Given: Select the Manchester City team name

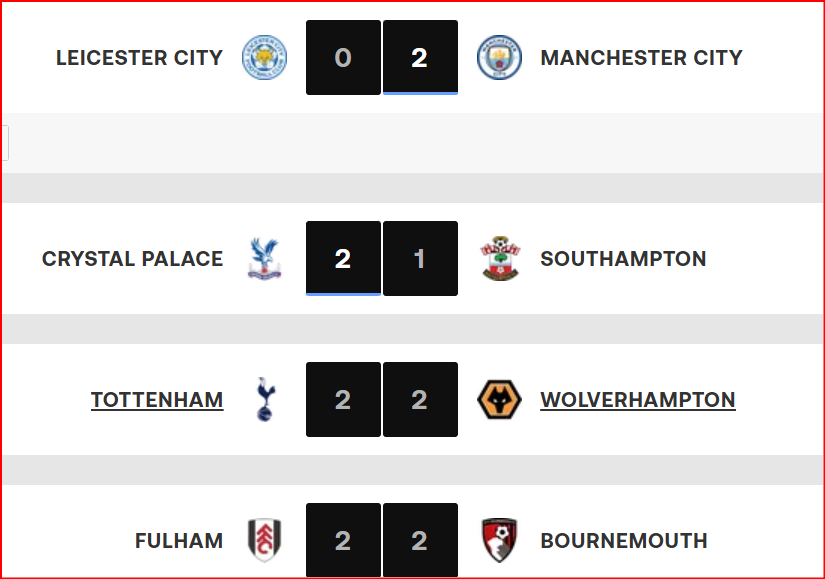Looking at the screenshot, I should click(641, 58).
